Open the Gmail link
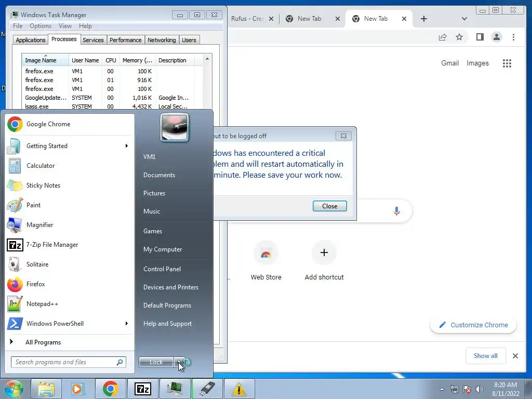The width and height of the screenshot is (532, 399). coord(450,63)
